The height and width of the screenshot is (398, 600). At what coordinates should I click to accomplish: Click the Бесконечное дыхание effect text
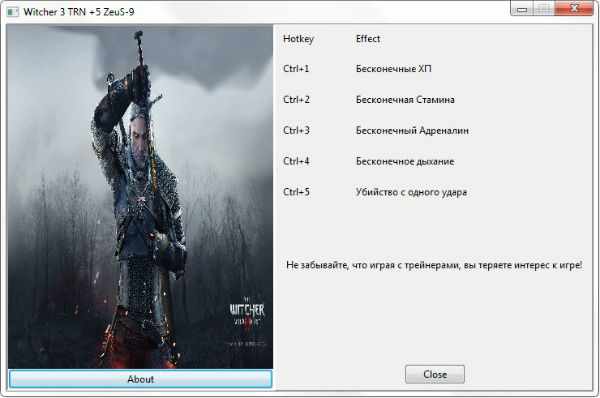[x=405, y=161]
